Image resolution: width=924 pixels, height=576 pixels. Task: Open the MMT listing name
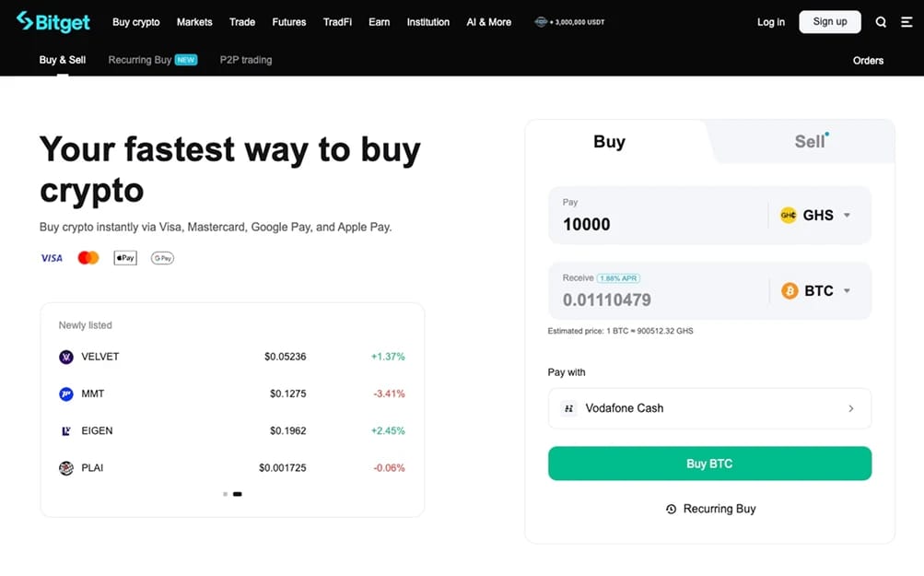tap(92, 394)
